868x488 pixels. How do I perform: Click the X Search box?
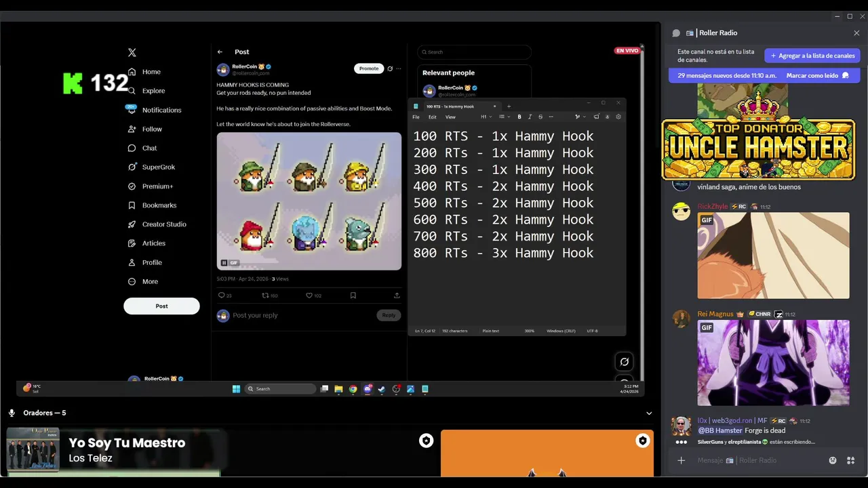point(474,52)
